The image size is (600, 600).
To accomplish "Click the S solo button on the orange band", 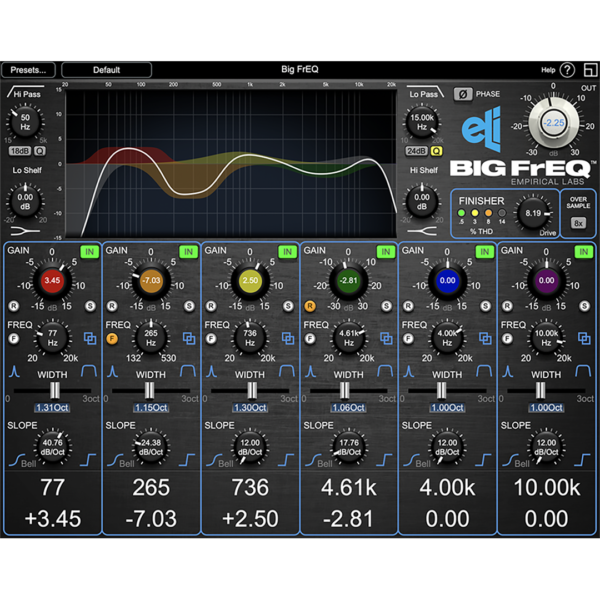I will pos(189,306).
